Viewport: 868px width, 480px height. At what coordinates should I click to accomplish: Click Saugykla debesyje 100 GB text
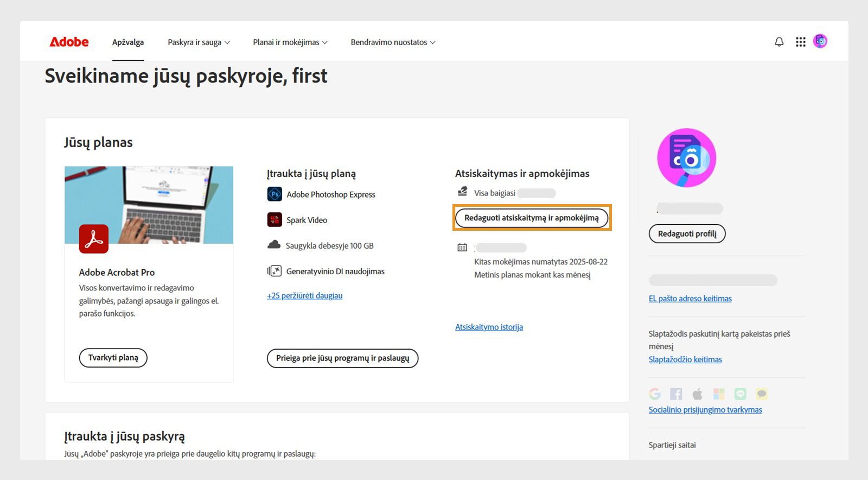(x=330, y=245)
